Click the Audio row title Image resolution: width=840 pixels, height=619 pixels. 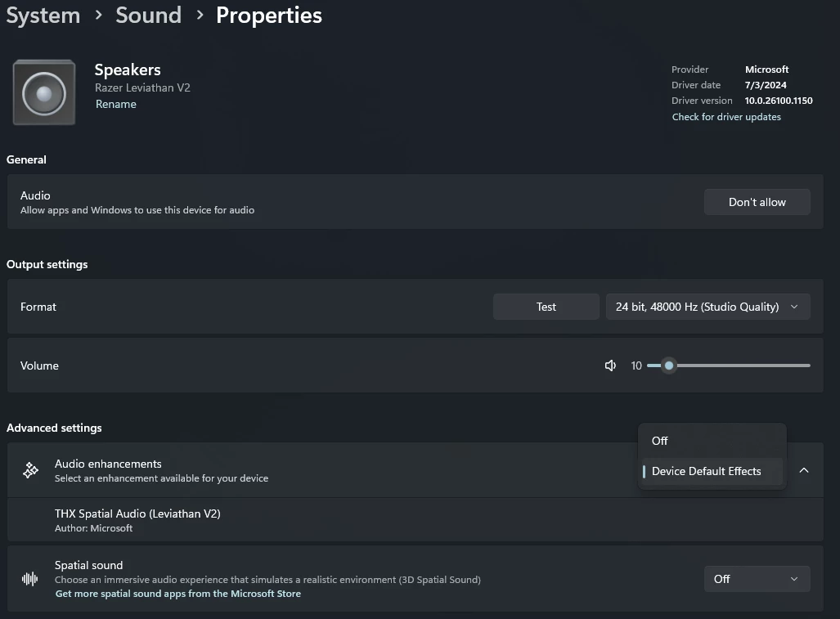(x=35, y=196)
